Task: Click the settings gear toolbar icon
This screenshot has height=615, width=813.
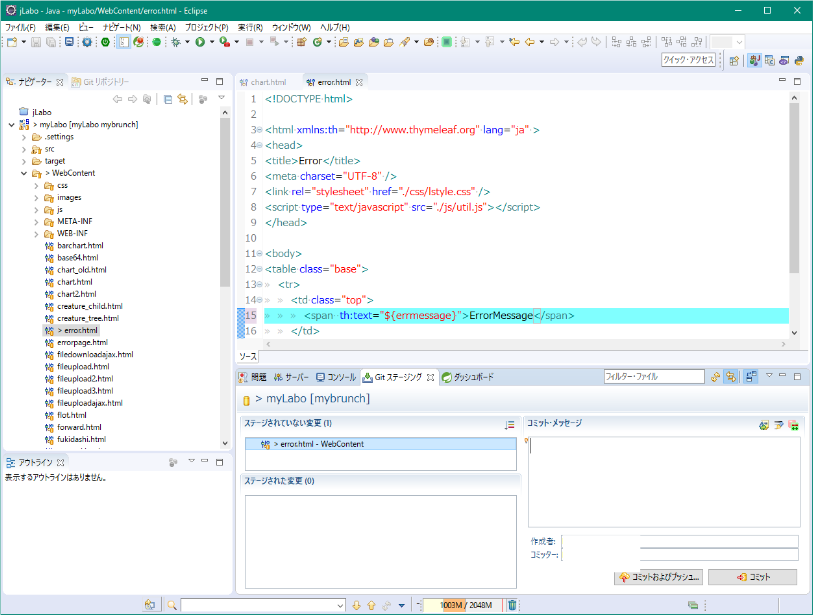Action: click(87, 42)
